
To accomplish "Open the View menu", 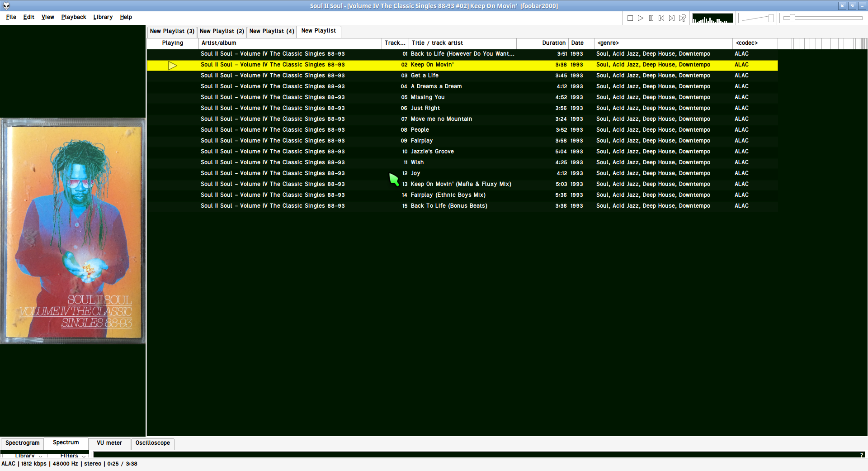I will click(48, 17).
